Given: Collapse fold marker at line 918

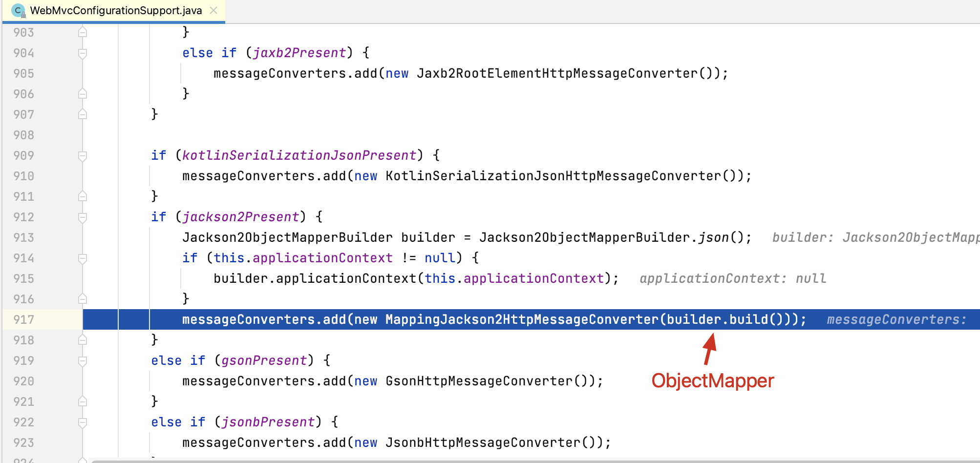Looking at the screenshot, I should pos(83,340).
